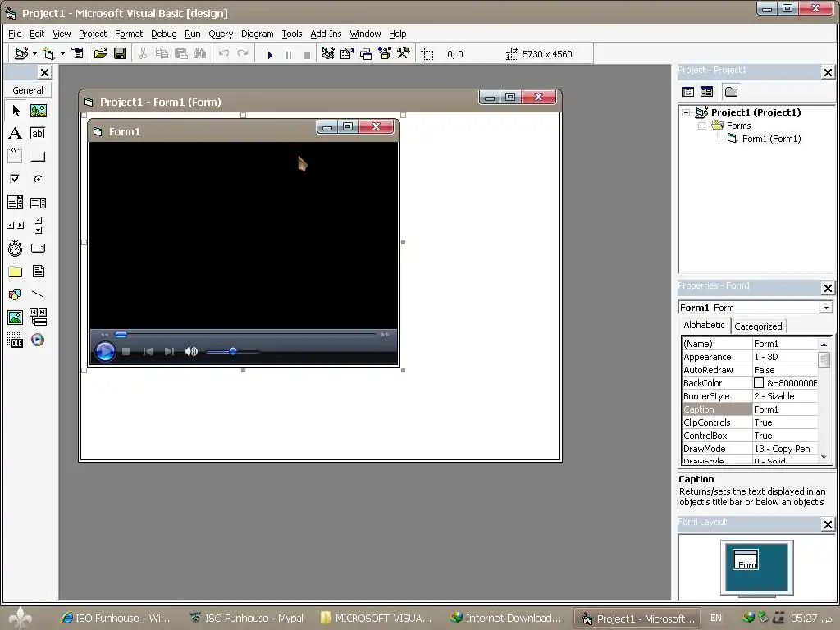Open the Add Standard EXE Project dropdown arrow

point(34,53)
